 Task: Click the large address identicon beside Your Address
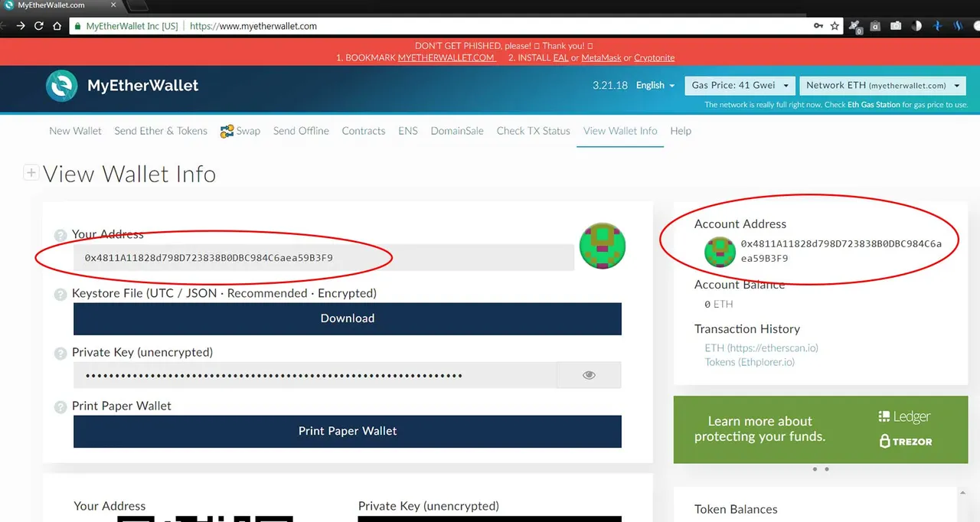(x=603, y=246)
